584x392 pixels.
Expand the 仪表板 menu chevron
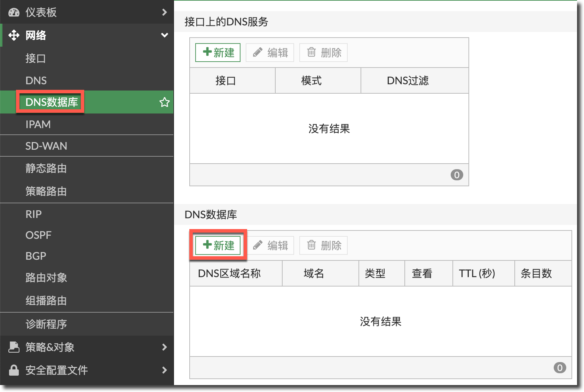165,13
